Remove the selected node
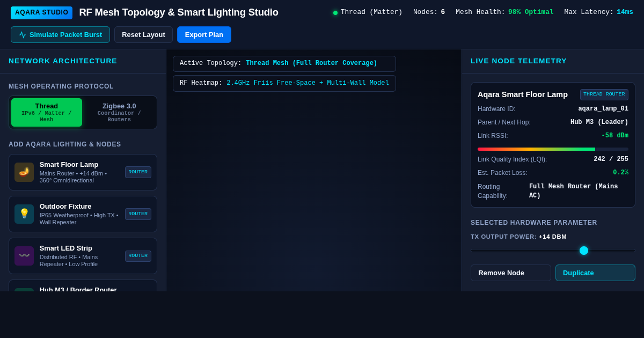This screenshot has width=644, height=338. click(x=511, y=273)
